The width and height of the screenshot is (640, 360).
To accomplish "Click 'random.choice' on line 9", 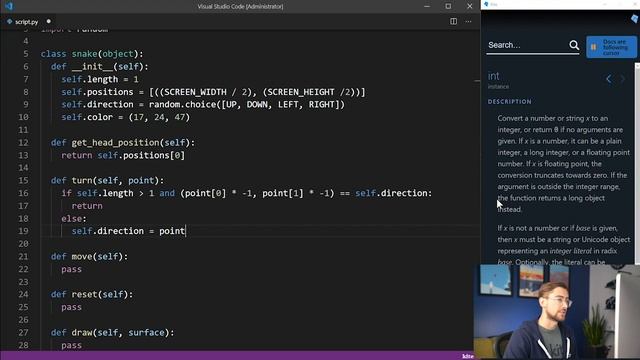I will pos(183,104).
